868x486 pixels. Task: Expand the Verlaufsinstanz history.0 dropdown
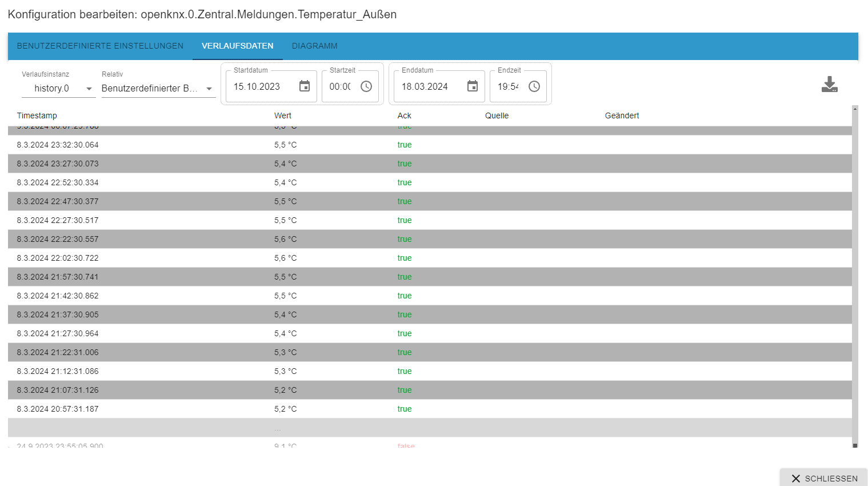click(59, 89)
